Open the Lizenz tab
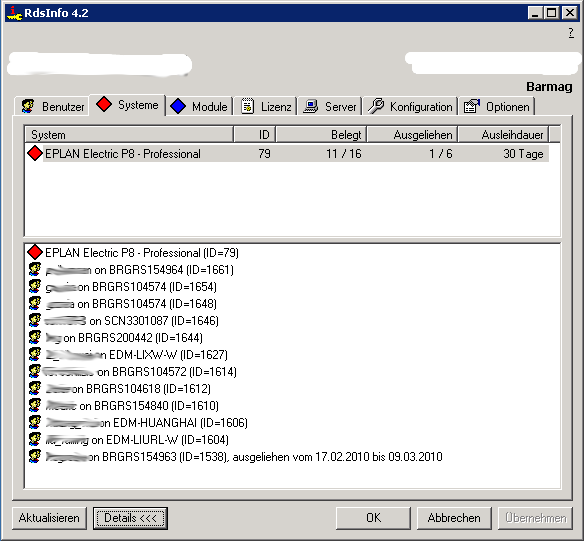The image size is (584, 541). pyautogui.click(x=266, y=106)
